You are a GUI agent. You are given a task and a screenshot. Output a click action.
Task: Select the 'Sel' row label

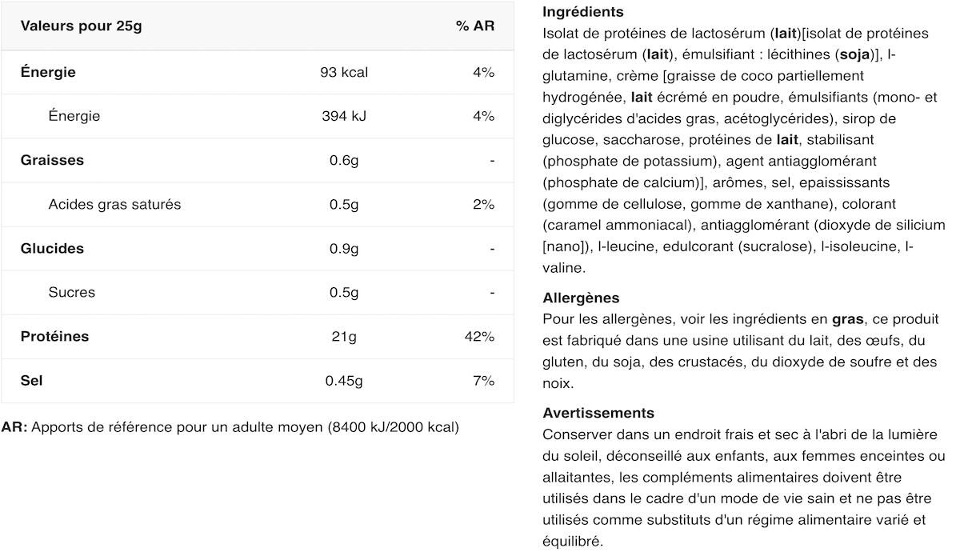[32, 380]
